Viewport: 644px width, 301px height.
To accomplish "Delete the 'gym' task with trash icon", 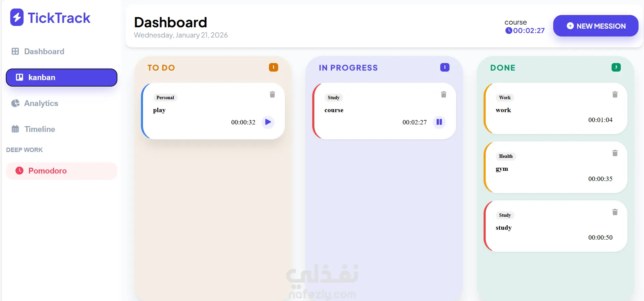I will pos(615,153).
